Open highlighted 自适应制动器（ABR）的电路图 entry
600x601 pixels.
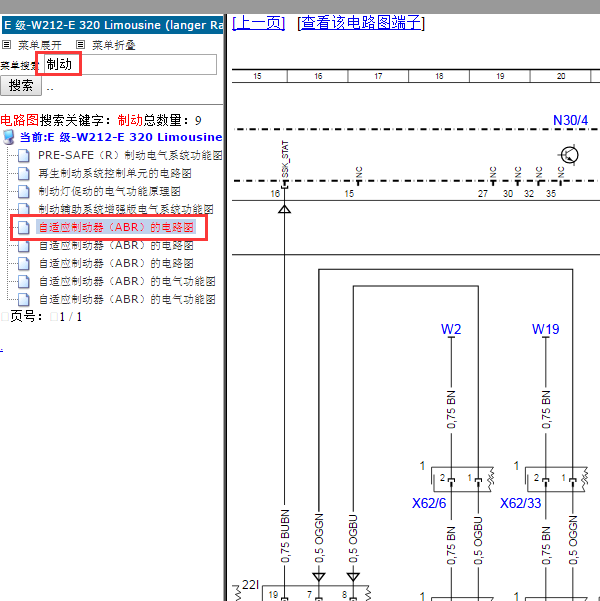click(x=115, y=228)
